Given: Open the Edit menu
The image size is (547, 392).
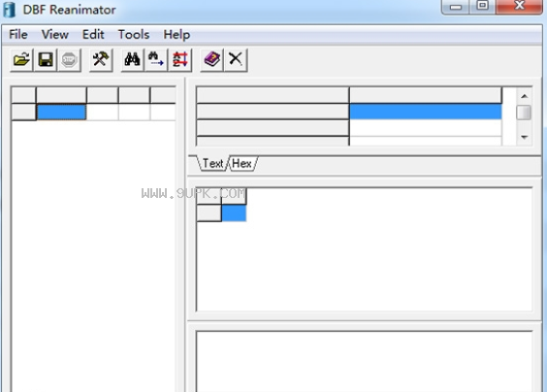Looking at the screenshot, I should click(x=93, y=35).
